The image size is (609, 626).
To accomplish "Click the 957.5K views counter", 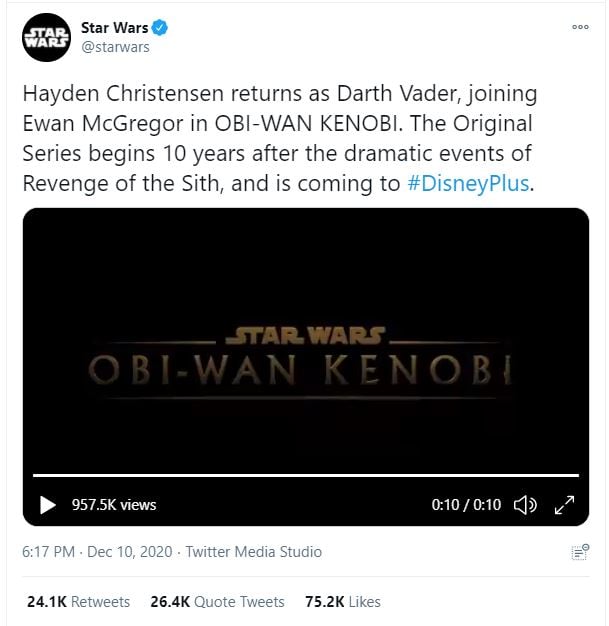I will pyautogui.click(x=113, y=505).
